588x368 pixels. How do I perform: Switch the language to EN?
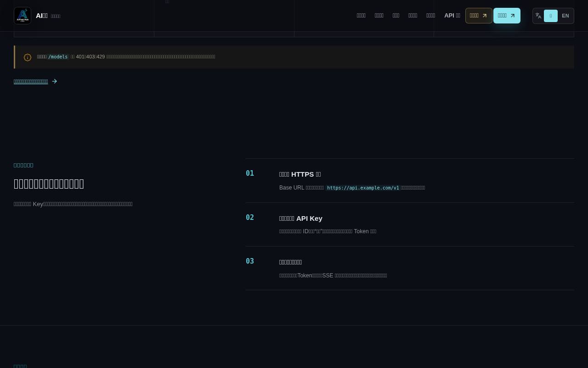coord(565,16)
